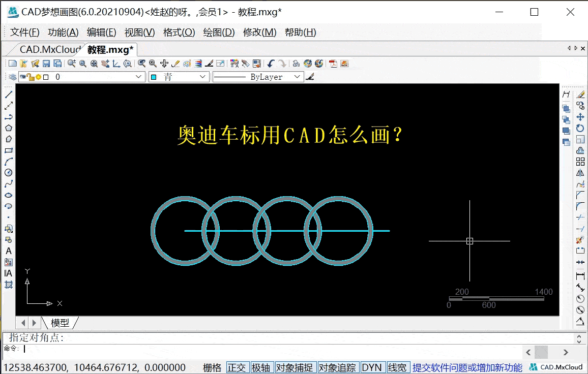
Task: Click the Export to PDF icon
Action: [x=333, y=64]
